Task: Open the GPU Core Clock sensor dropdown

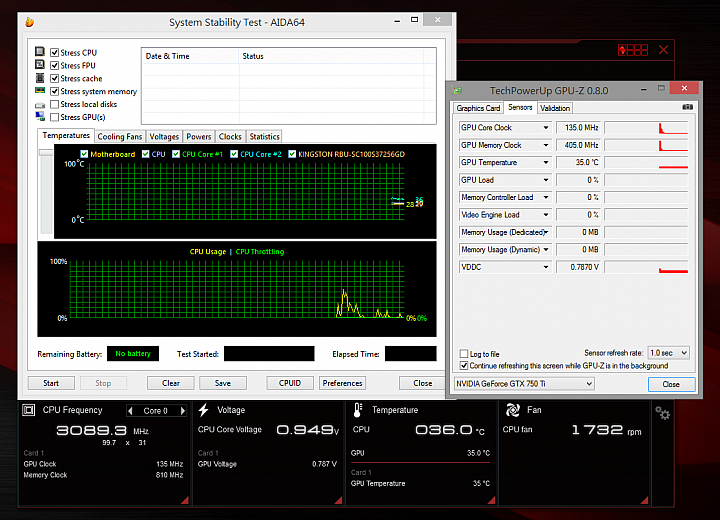Action: click(x=546, y=128)
